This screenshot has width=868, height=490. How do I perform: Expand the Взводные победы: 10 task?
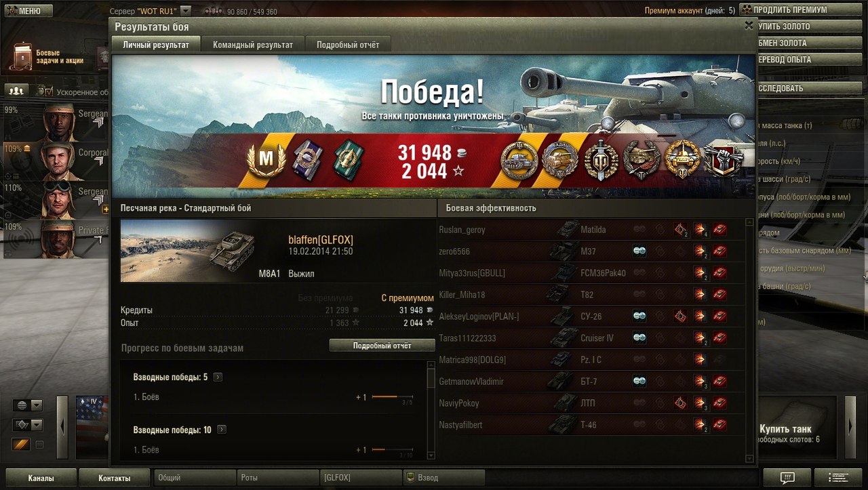pos(222,430)
